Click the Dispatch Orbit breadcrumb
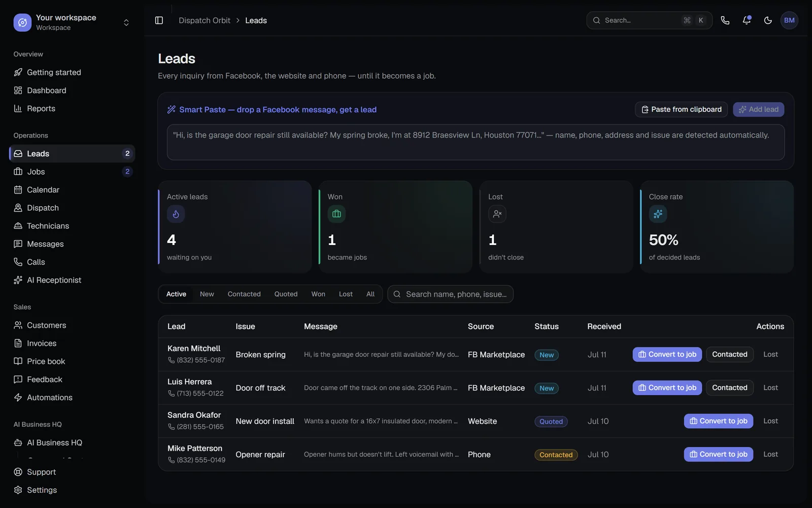The width and height of the screenshot is (812, 508). (204, 20)
